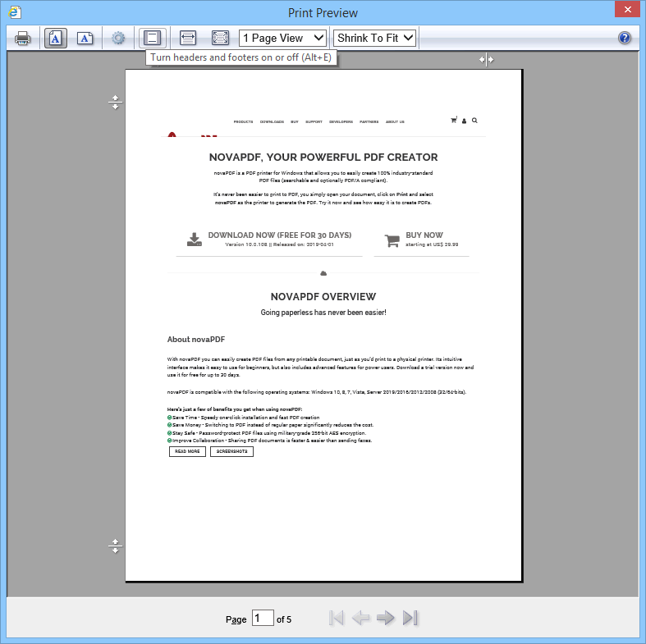646x644 pixels.
Task: Click the horizontal margin adjust handle at top
Action: click(486, 60)
